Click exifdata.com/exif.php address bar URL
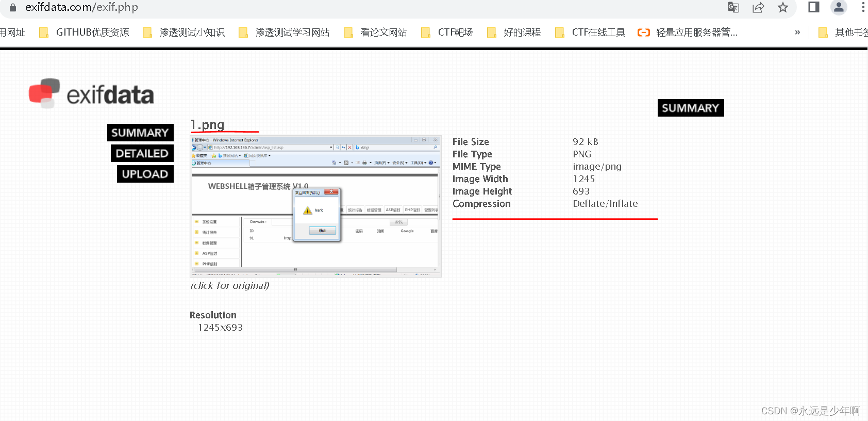The height and width of the screenshot is (421, 868). 81,7
